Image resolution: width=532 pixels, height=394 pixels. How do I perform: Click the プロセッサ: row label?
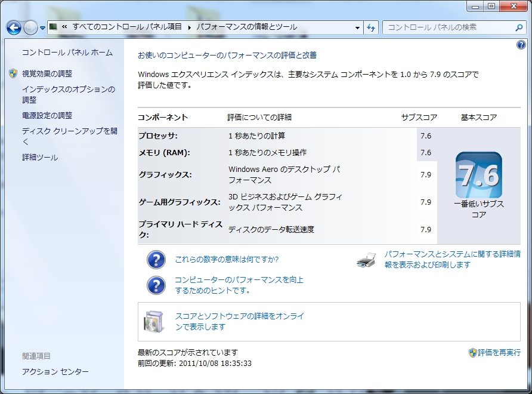[x=158, y=136]
